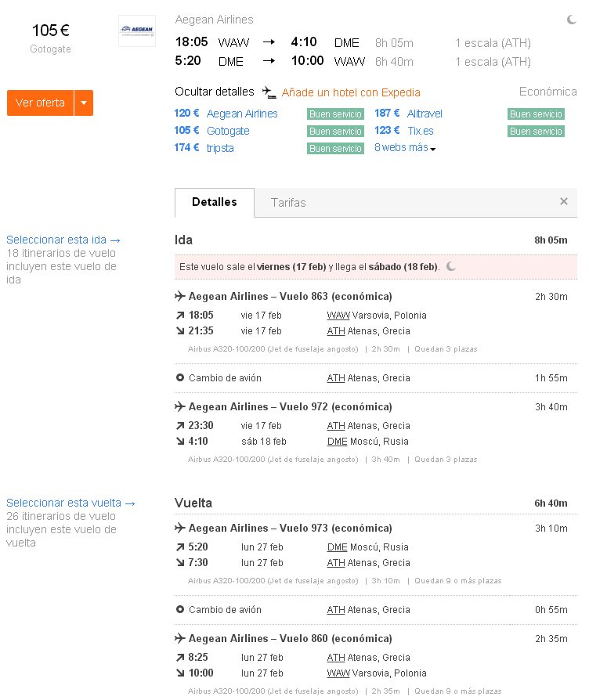Open the 120 € Aegean Airlines offer
The width and height of the screenshot is (589, 700).
point(226,114)
